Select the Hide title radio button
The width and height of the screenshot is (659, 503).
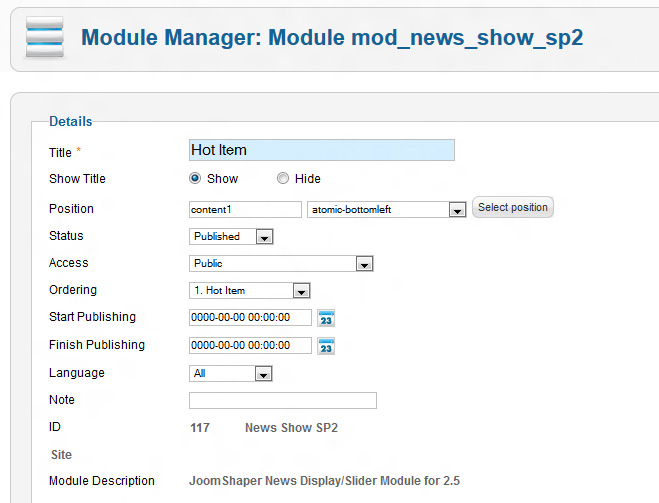(283, 179)
